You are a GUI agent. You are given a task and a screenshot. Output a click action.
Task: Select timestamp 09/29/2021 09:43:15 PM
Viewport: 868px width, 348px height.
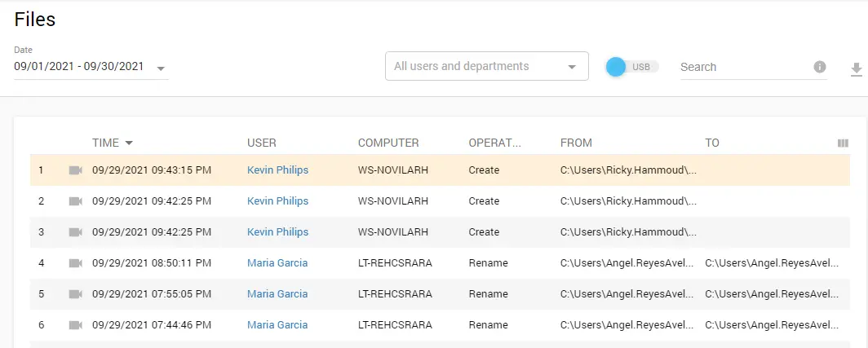pyautogui.click(x=152, y=170)
